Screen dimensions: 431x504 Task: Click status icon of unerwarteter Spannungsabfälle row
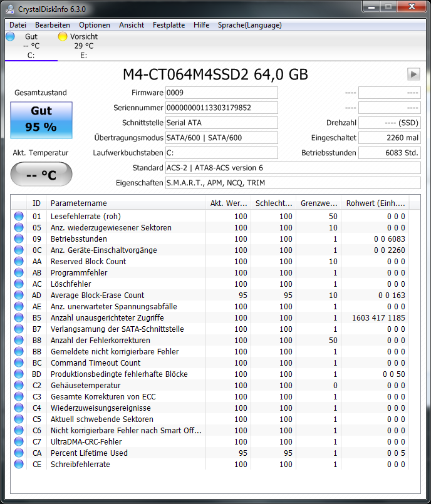[19, 306]
